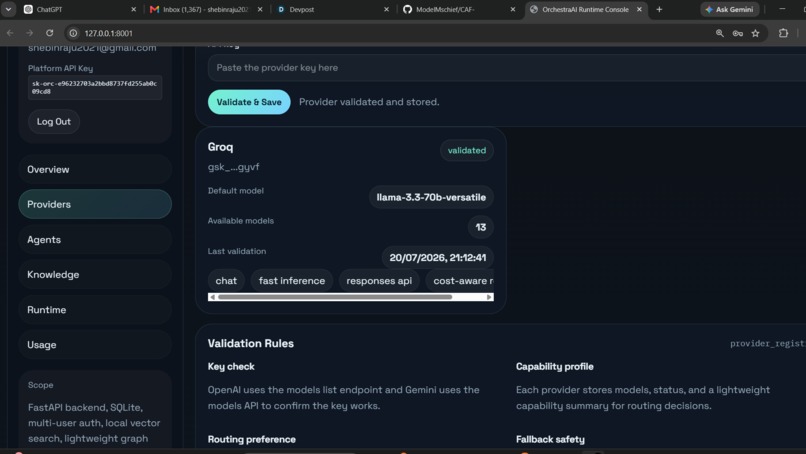Click the Log Out button

[x=53, y=122]
